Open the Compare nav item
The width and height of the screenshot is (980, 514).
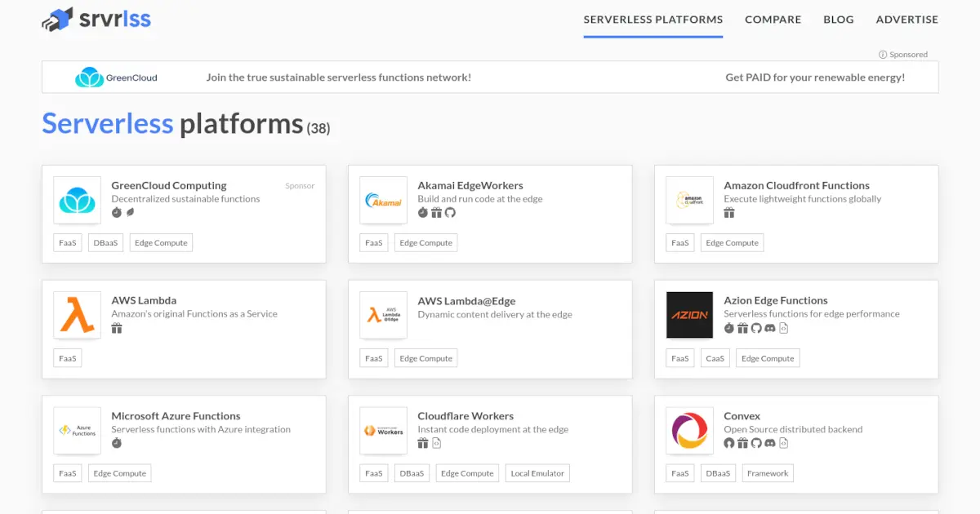pyautogui.click(x=773, y=20)
